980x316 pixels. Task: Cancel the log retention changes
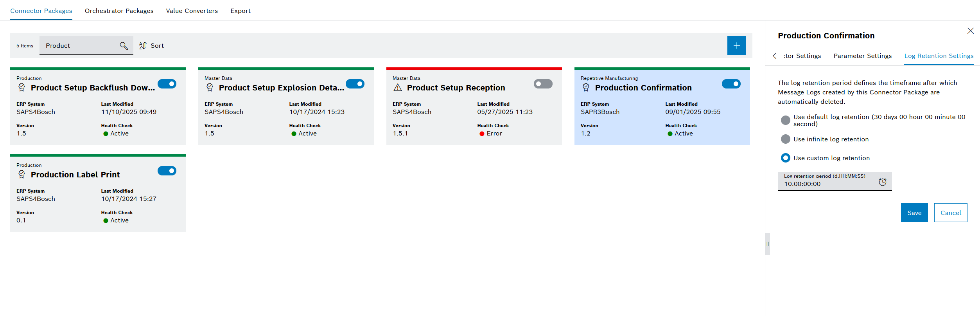point(950,213)
